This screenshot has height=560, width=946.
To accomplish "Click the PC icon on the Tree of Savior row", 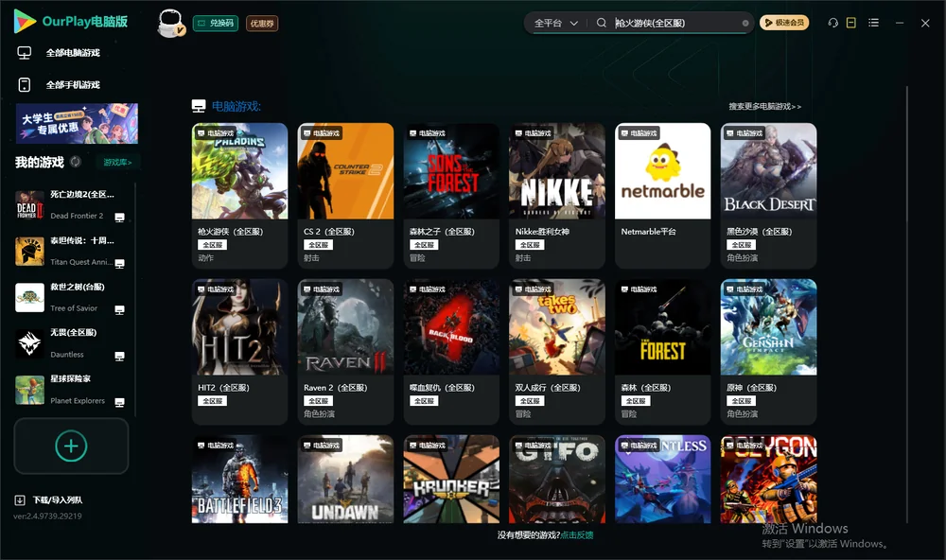I will [x=119, y=310].
